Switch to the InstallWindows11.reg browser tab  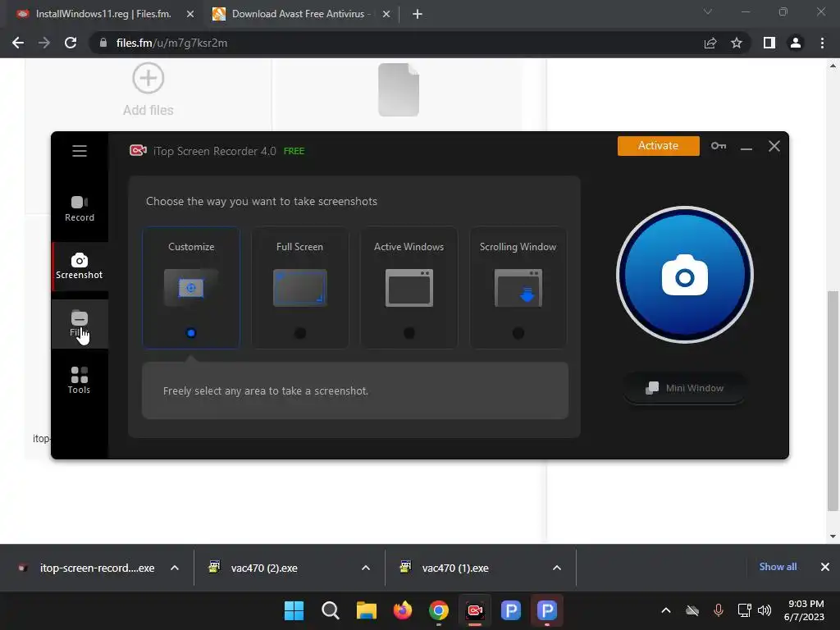point(103,14)
